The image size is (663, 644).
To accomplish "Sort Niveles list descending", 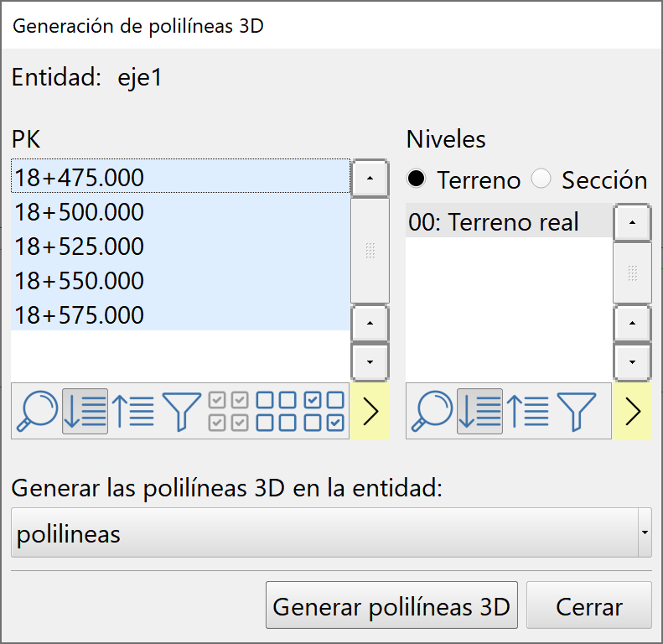I will coord(480,411).
